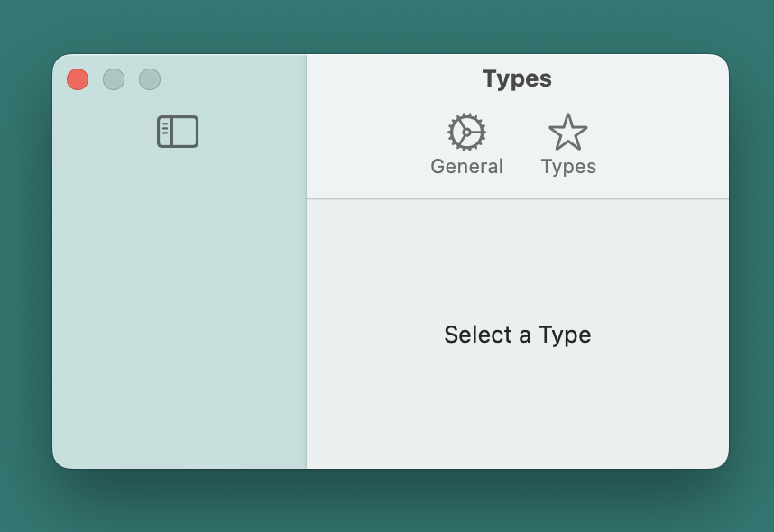Open the General gear icon pane
Viewport: 774px width, 532px height.
click(466, 132)
